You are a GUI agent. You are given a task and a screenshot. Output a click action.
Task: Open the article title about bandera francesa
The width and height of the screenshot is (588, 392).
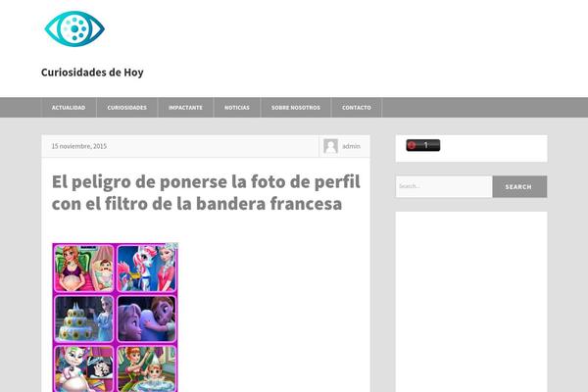coord(206,192)
